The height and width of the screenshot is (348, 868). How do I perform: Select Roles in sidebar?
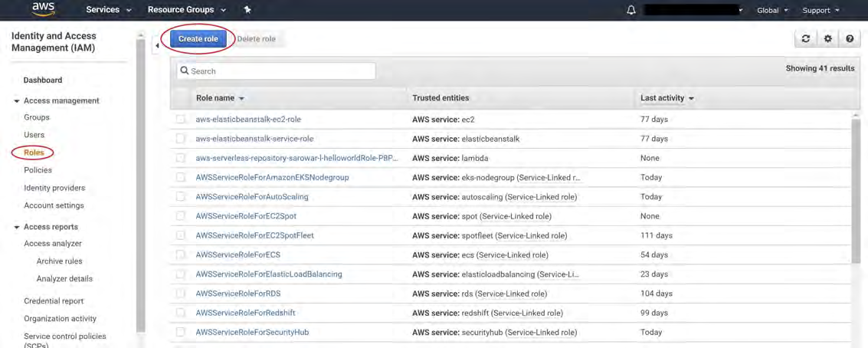34,153
